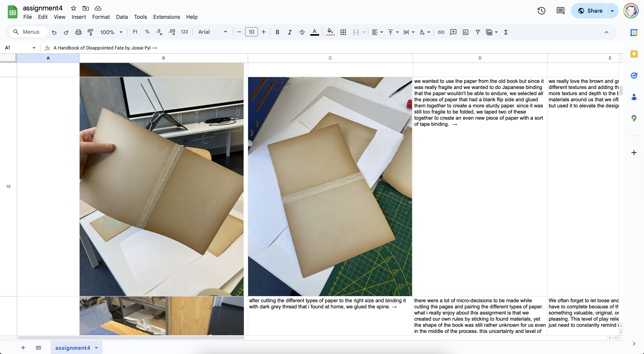This screenshot has width=644, height=354.
Task: Click the Share button
Action: point(590,11)
